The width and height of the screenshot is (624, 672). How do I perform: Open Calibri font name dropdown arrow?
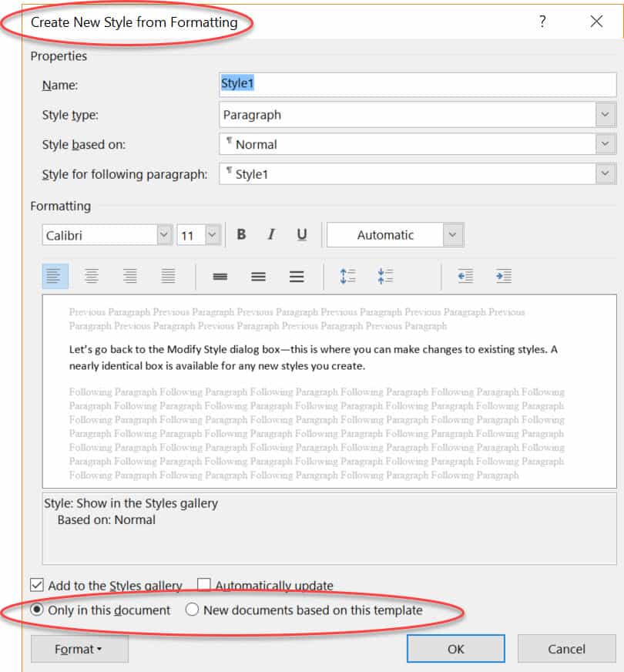coord(164,235)
